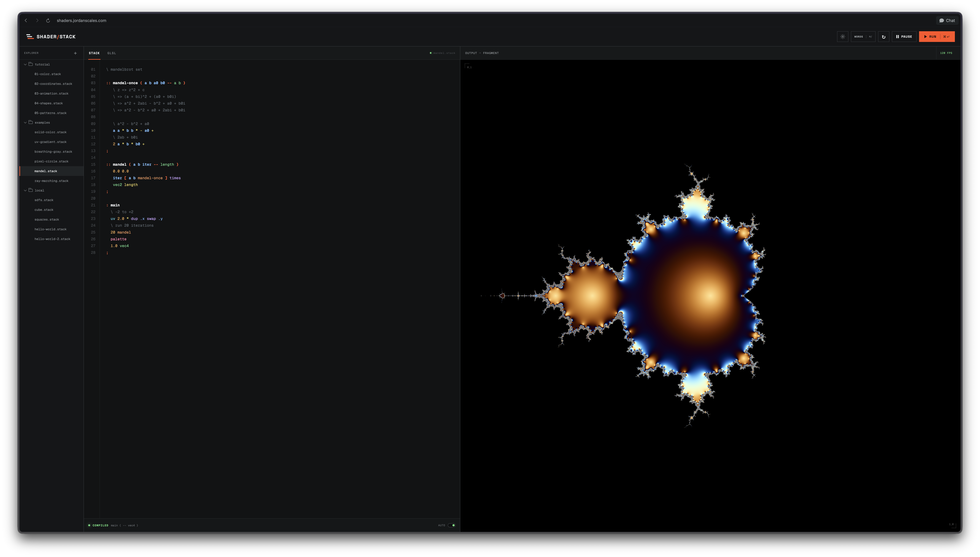Click the browser forward arrow
The image size is (980, 557).
(37, 21)
